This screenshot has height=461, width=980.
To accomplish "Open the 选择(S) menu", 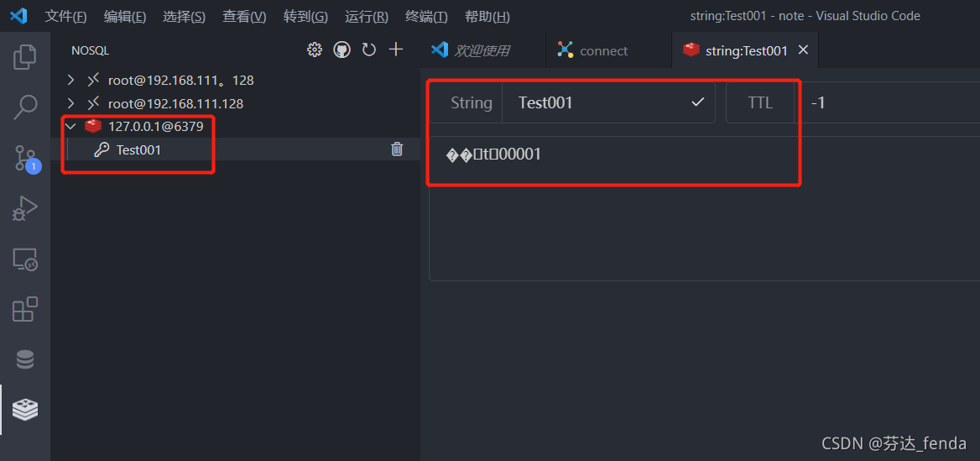I will coord(184,17).
